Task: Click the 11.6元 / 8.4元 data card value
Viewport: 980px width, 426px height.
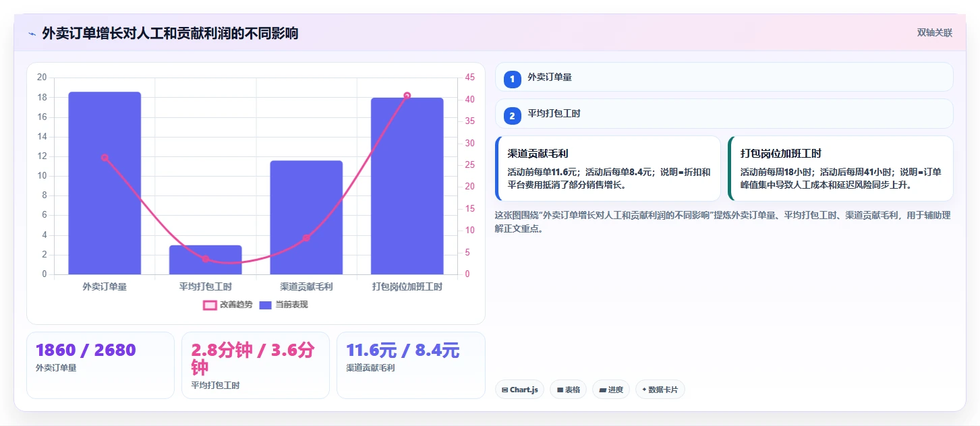Action: (403, 351)
